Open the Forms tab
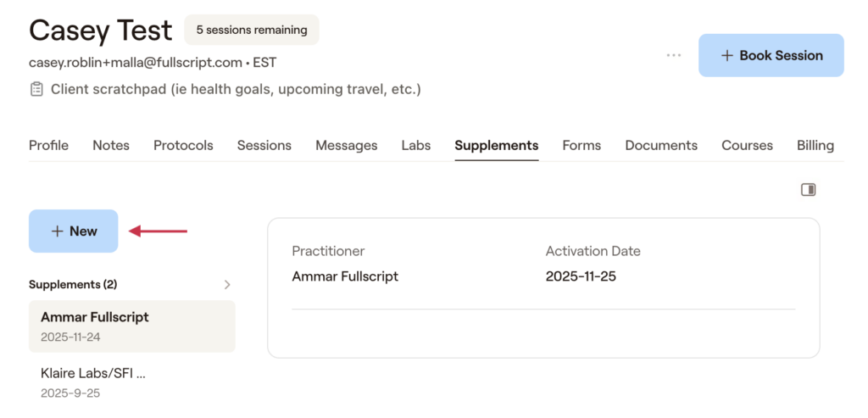Screen dimensions: 868x418 581,145
